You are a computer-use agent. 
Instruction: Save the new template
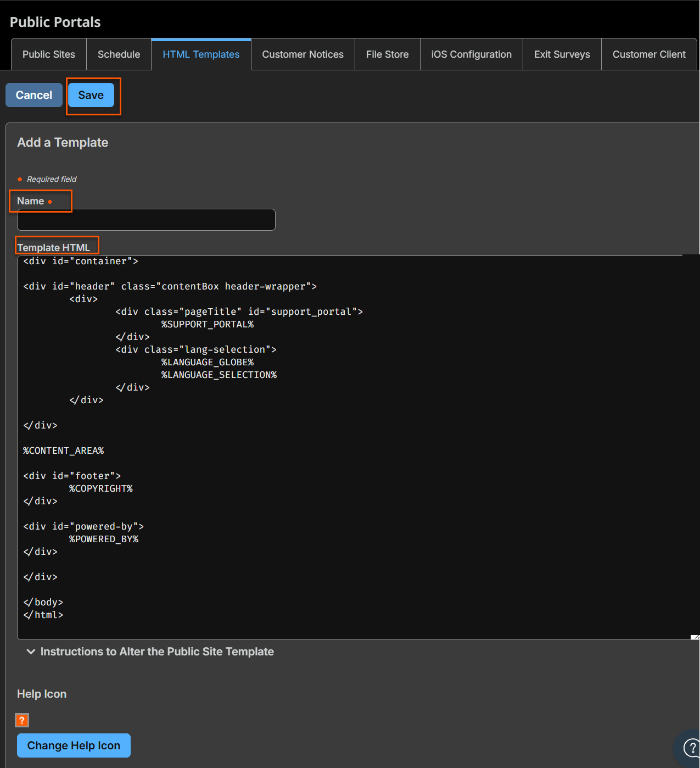91,95
